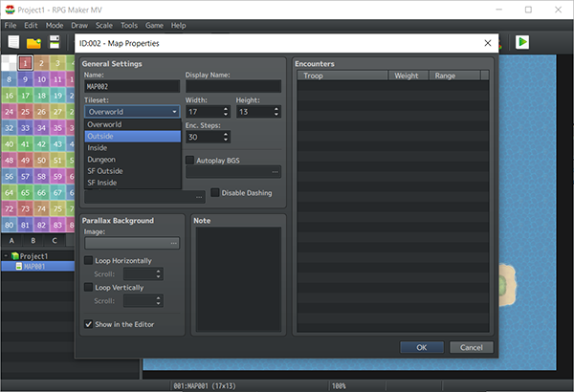Image resolution: width=574 pixels, height=392 pixels.
Task: Click the checkered eraser tile in palette
Action: point(10,63)
